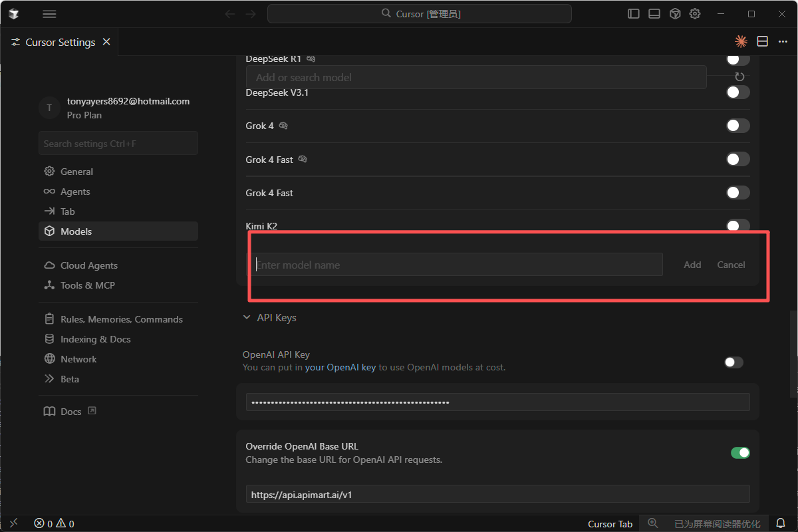798x532 pixels.
Task: Open errors and warnings in status bar
Action: point(55,523)
